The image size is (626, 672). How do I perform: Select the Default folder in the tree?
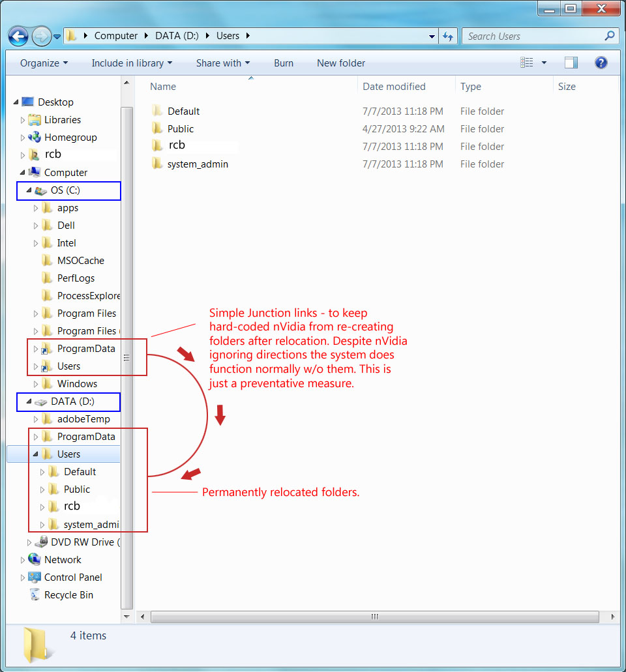point(80,472)
